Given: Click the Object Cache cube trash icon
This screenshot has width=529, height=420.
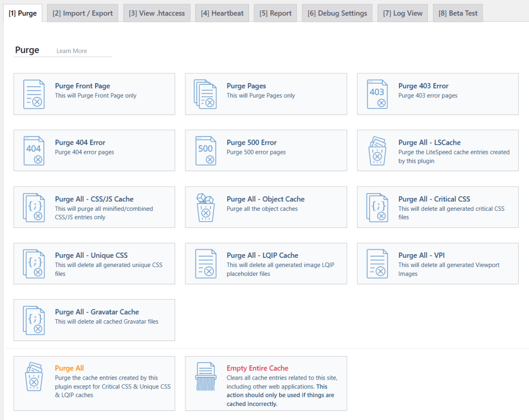Looking at the screenshot, I should (206, 207).
